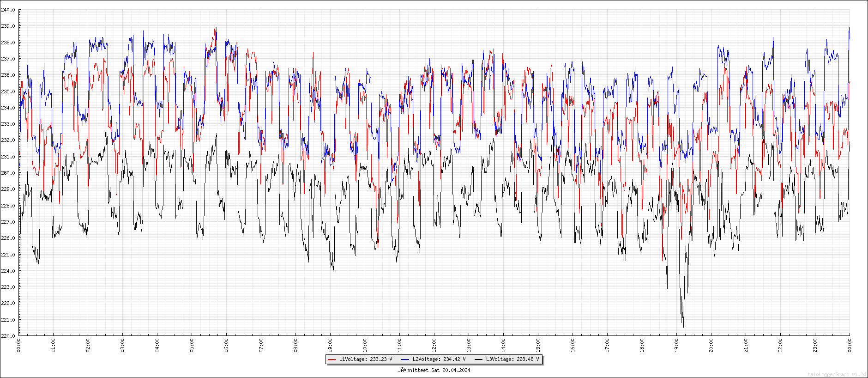Viewport: 868px width, 378px height.
Task: Click the '11:00' time axis label
Action: [399, 345]
